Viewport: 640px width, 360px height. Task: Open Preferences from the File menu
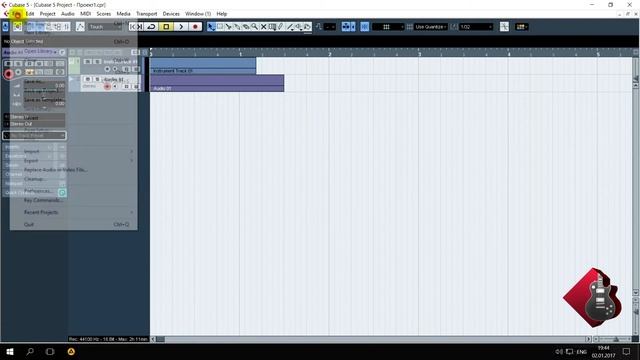[x=73, y=191]
